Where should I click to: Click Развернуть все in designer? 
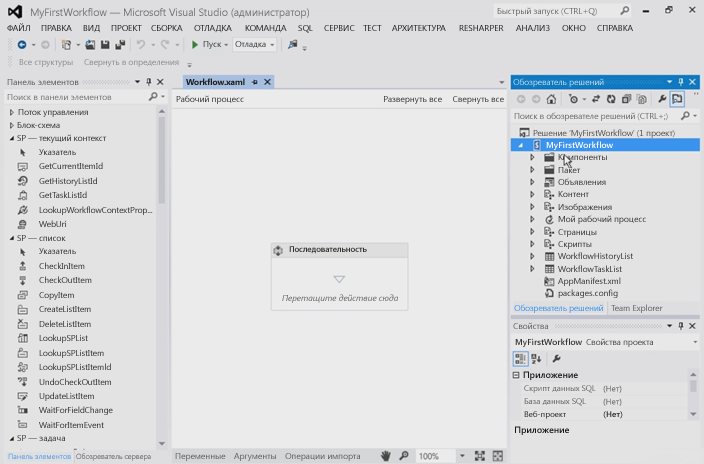pos(412,99)
